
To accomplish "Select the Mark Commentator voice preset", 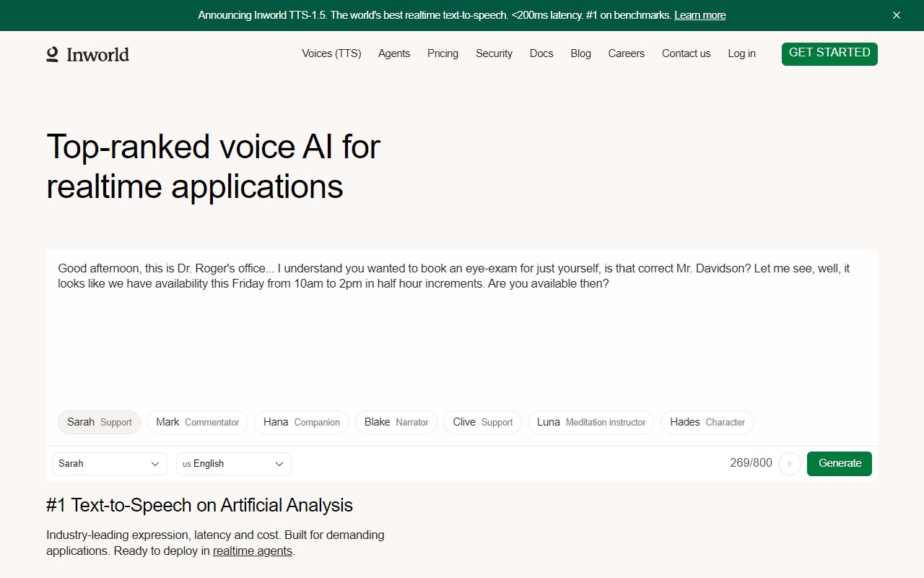I will click(x=197, y=423).
